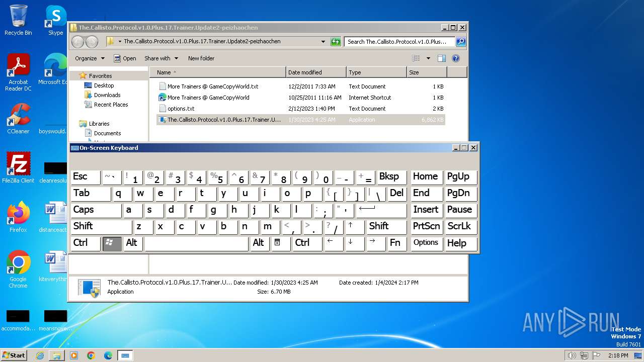Select Recycle Bin desktop icon
Viewport: 644px width, 362px height.
pos(18,21)
